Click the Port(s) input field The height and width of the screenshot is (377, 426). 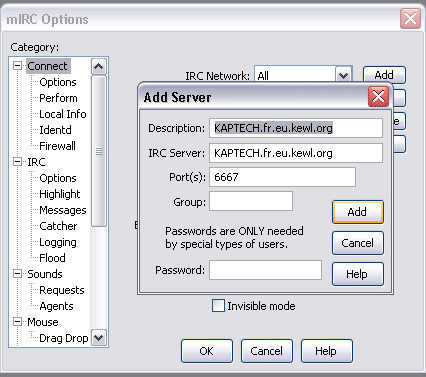click(x=282, y=177)
